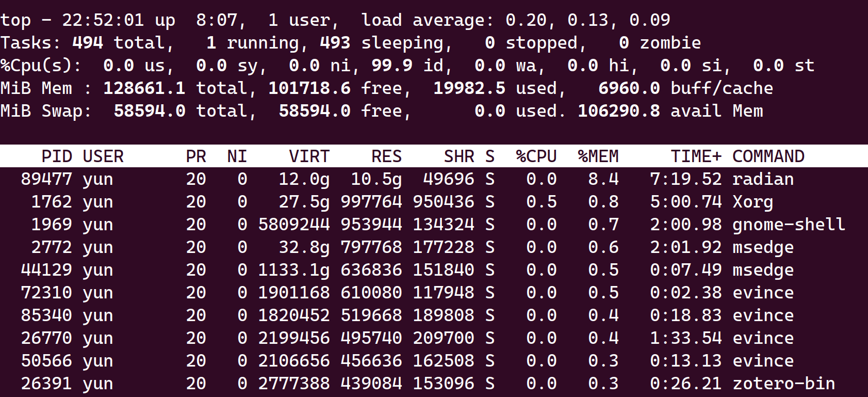
Task: Click the 493 sleeping count
Action: (x=335, y=43)
